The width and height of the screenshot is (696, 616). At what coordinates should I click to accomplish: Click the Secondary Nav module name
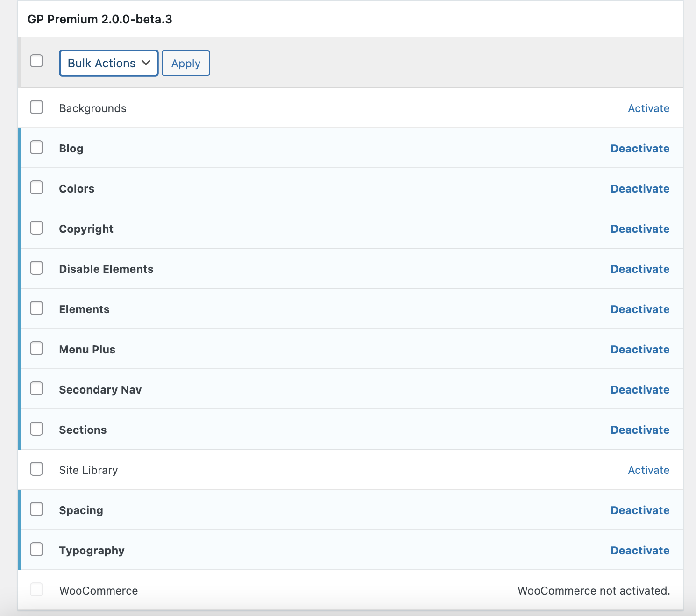click(100, 390)
